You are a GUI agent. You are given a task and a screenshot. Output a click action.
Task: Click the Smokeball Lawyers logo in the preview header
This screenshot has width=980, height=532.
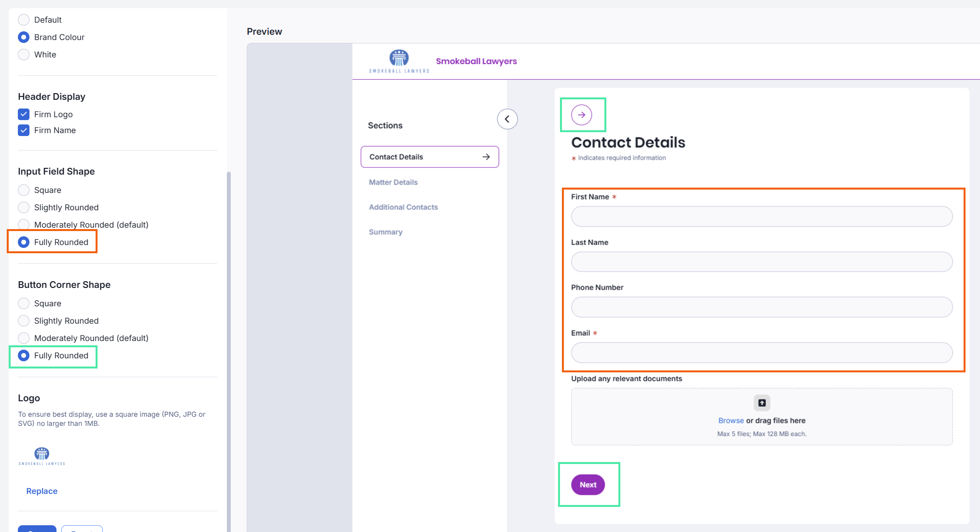pyautogui.click(x=399, y=61)
